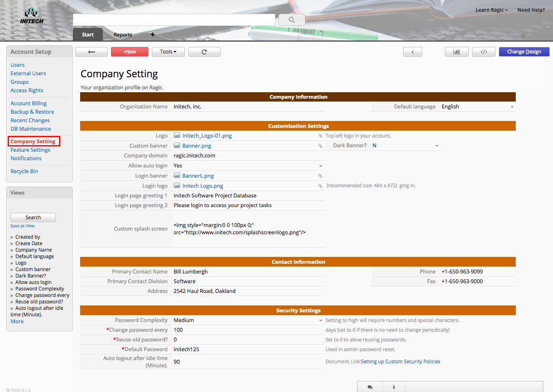
Task: Open Company Setting in the sidebar
Action: pos(33,141)
